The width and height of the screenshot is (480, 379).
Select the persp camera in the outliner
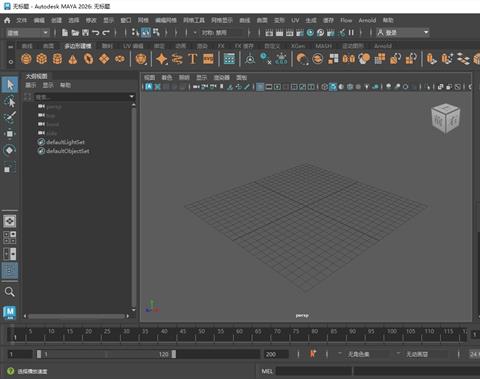pos(54,107)
